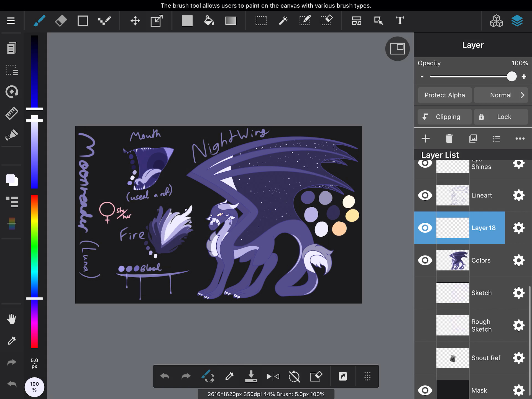Open the materials cubes panel
The height and width of the screenshot is (399, 532).
point(496,21)
